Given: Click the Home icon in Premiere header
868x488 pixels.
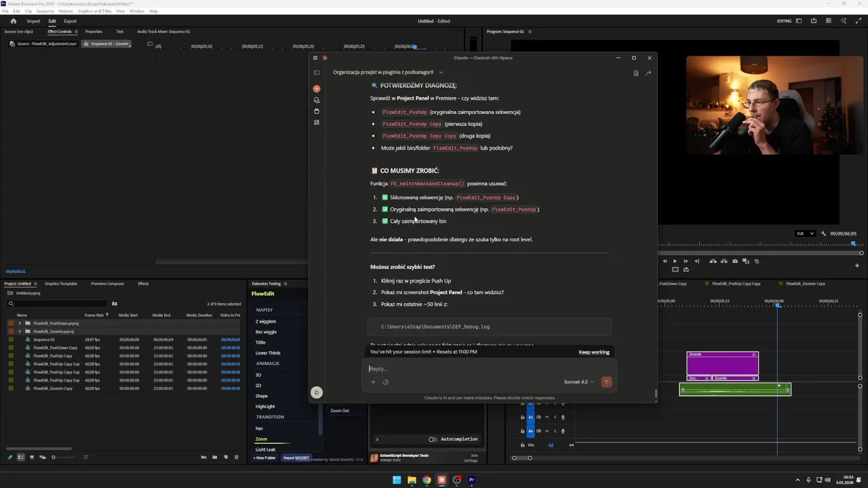Looking at the screenshot, I should [x=13, y=21].
